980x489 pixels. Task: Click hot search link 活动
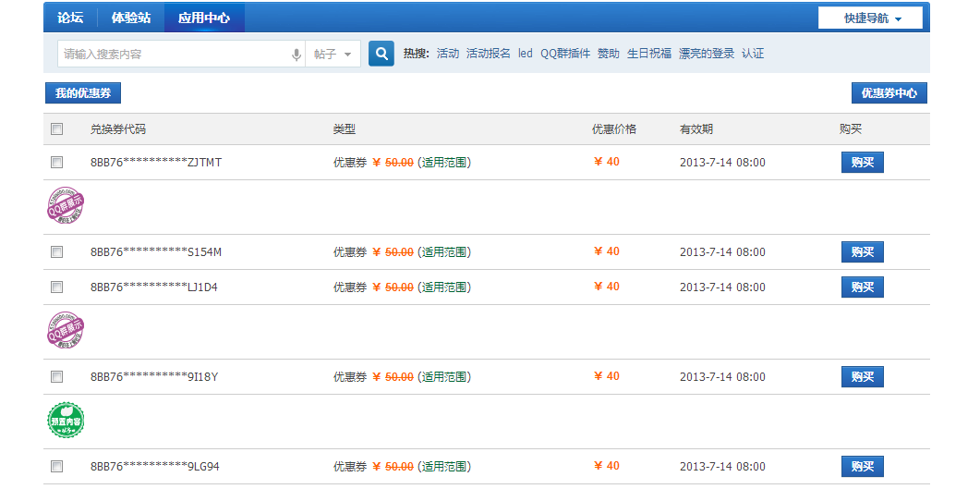447,54
